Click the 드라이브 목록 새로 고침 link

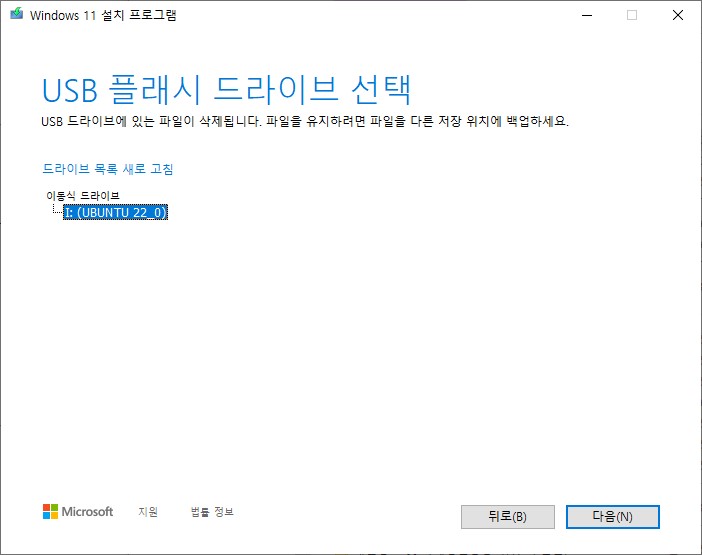107,169
